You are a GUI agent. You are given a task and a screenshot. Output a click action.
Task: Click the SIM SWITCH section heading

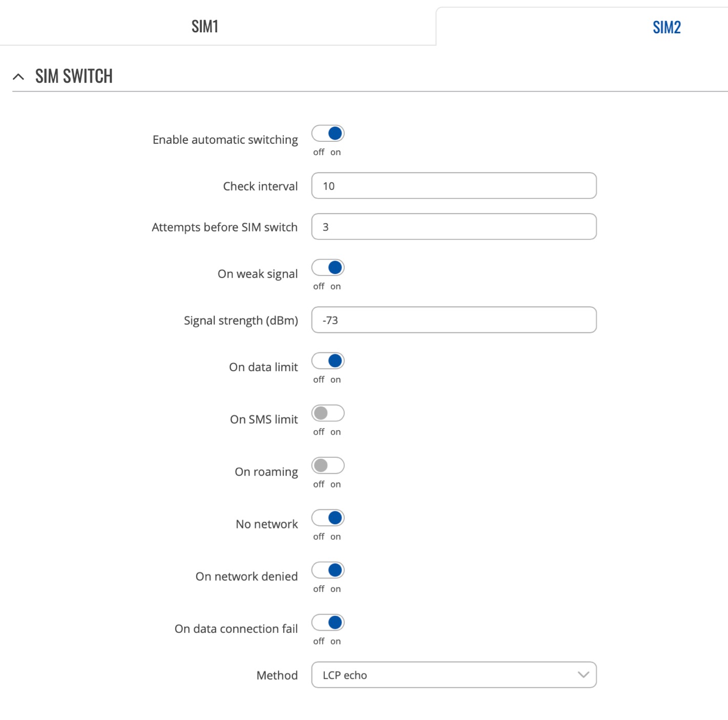pyautogui.click(x=74, y=76)
